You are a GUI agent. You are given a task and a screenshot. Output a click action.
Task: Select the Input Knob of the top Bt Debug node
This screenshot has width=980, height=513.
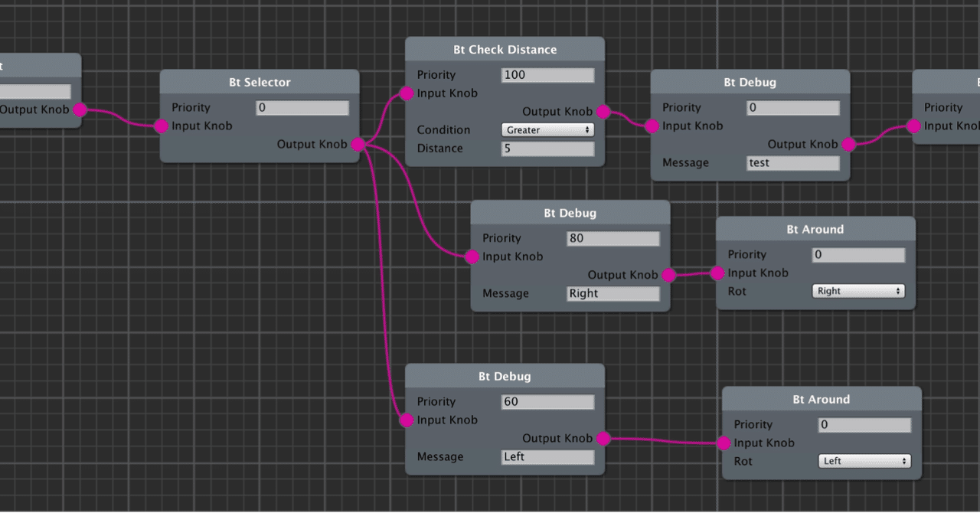[652, 126]
